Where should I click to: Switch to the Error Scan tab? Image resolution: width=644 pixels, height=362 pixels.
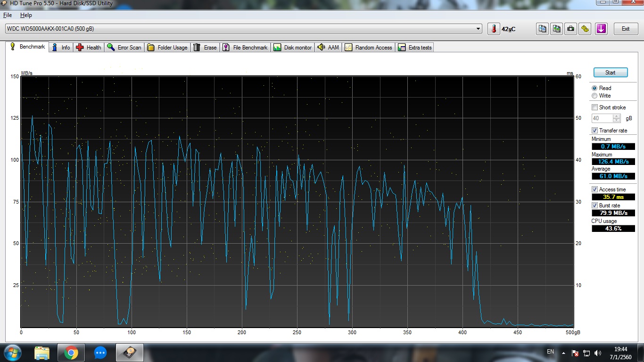[124, 48]
